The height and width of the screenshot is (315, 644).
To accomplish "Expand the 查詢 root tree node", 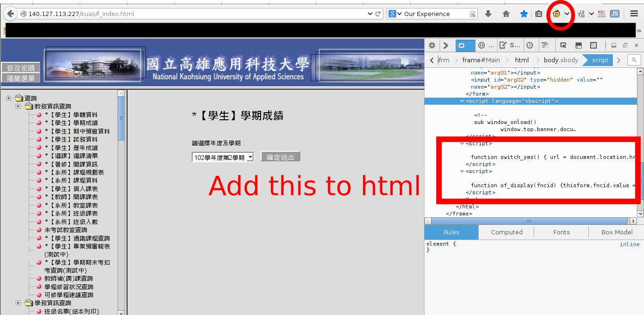I will point(8,98).
